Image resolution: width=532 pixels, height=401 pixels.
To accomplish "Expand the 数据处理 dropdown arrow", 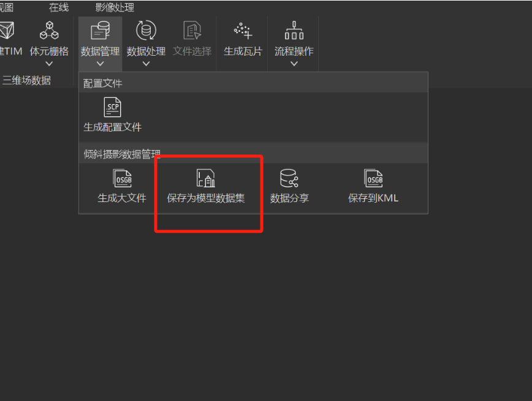I will point(146,64).
